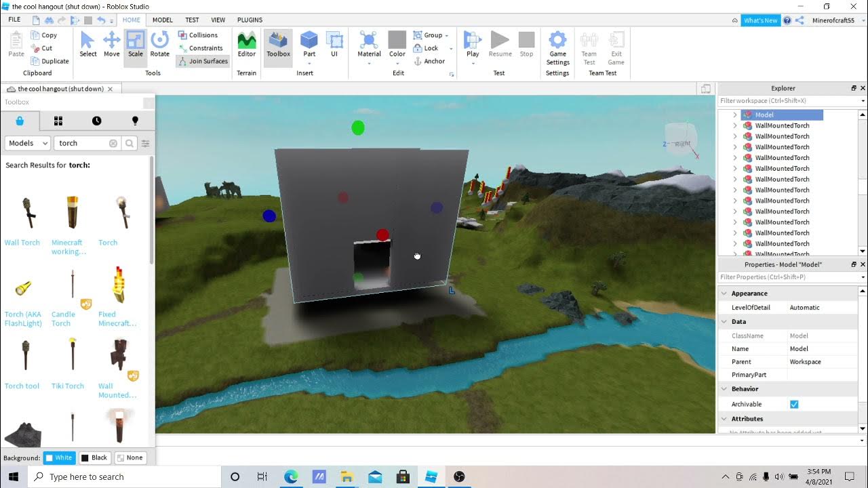Open the Toolbox Marketplace tab
Viewport: 868px width, 488px height.
(20, 121)
